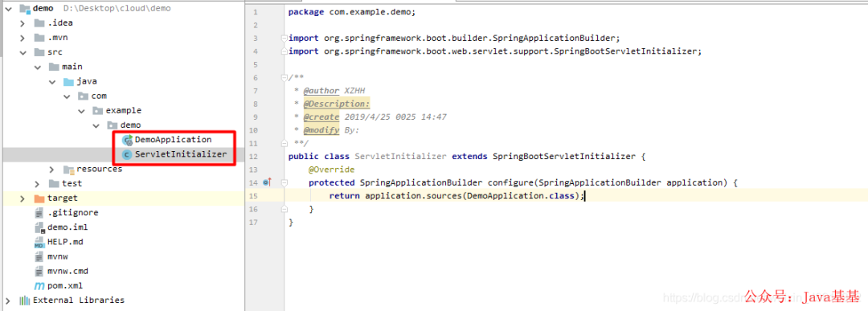Viewport: 868px width, 311px height.
Task: Select HELP.md file
Action: 65,242
